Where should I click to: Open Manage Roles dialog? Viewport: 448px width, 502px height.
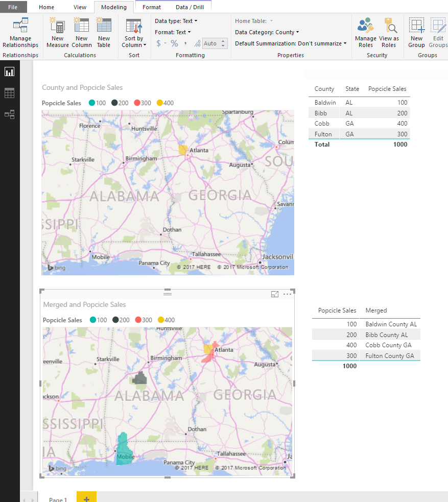[x=366, y=33]
